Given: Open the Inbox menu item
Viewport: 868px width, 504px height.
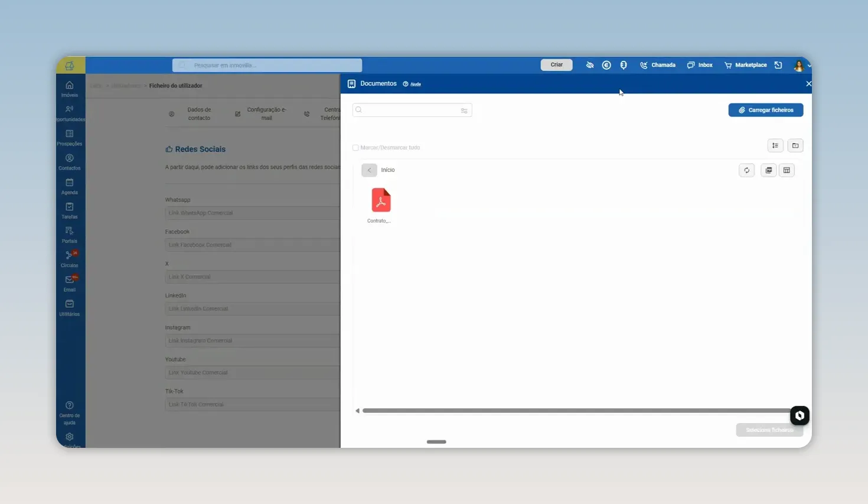Looking at the screenshot, I should point(700,65).
